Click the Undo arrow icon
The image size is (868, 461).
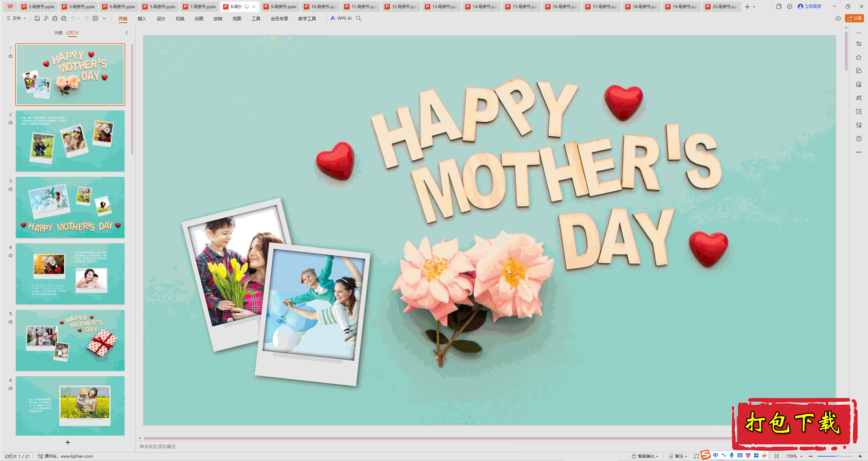pyautogui.click(x=73, y=18)
